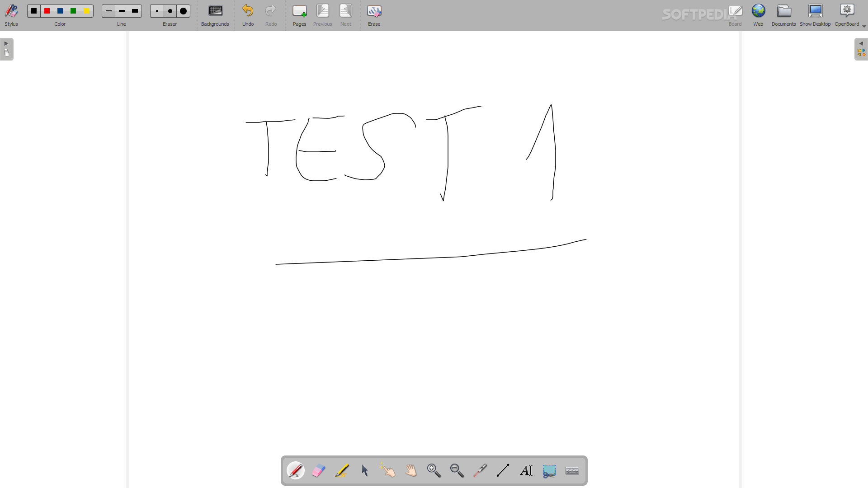Zoom out of the board
Image resolution: width=868 pixels, height=488 pixels.
pyautogui.click(x=457, y=470)
